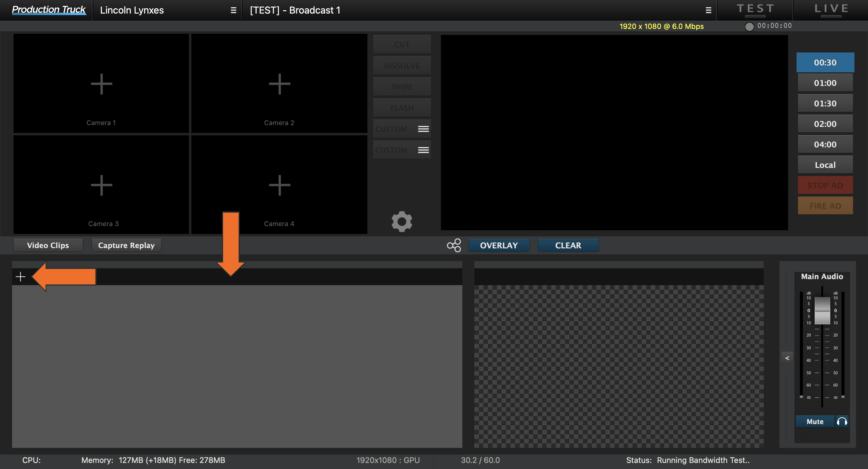Viewport: 868px width, 469px height.
Task: Toggle FIRE AD on
Action: tap(825, 206)
